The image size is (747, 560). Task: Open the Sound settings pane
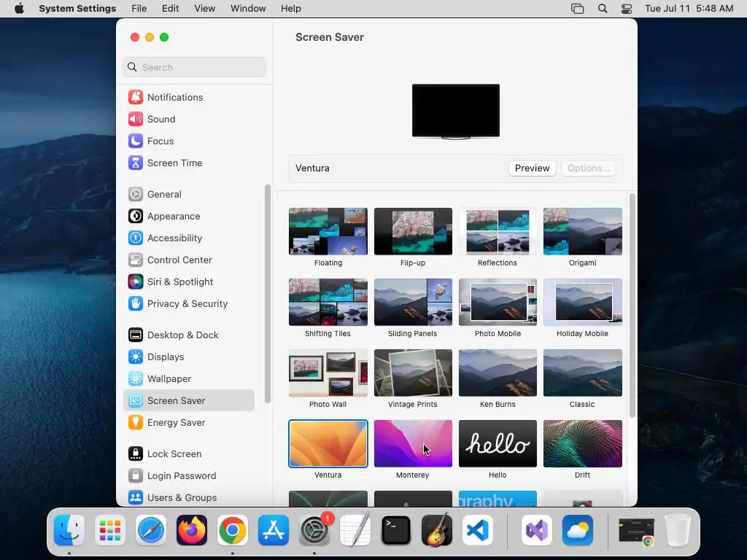click(x=189, y=119)
